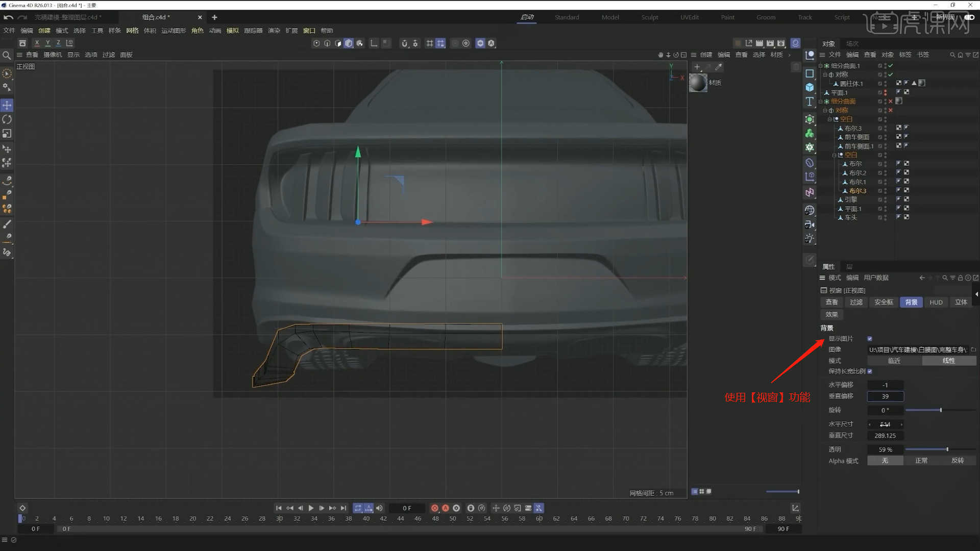Open the material manager more chevron
The height and width of the screenshot is (551, 980).
tap(790, 55)
